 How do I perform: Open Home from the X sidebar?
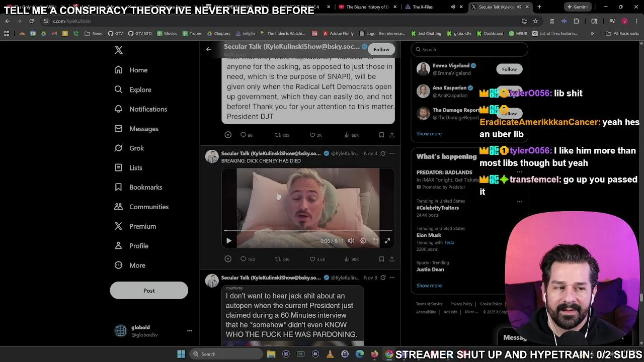(x=131, y=70)
